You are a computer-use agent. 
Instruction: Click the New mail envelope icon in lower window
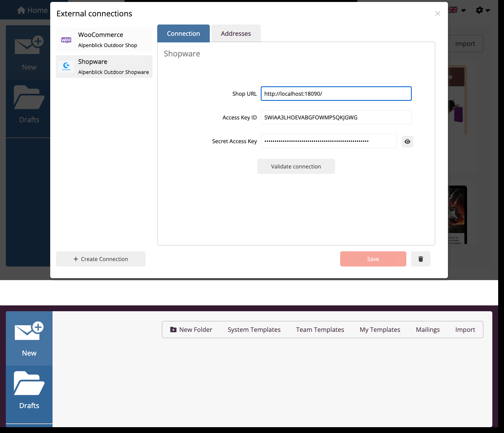[x=29, y=331]
